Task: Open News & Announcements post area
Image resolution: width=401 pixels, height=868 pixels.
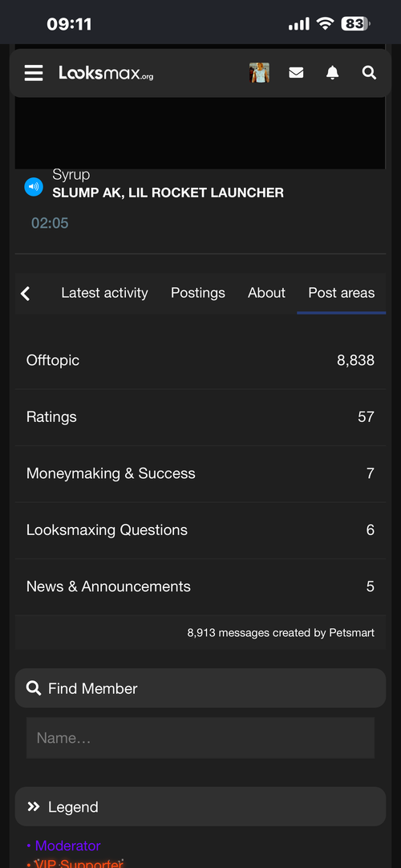Action: pyautogui.click(x=200, y=586)
